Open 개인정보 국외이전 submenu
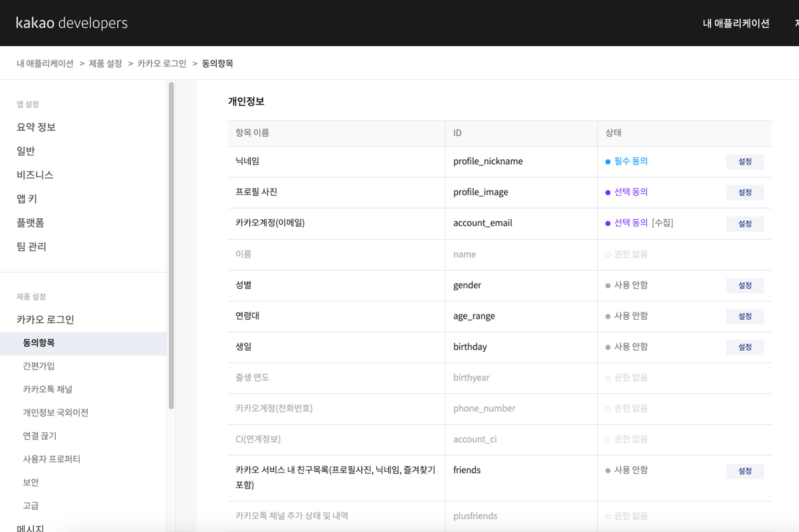799x532 pixels. (56, 412)
